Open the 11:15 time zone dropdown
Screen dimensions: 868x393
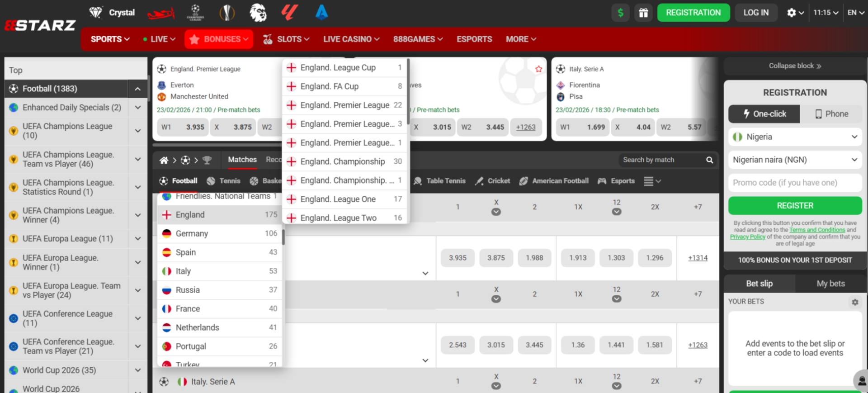[826, 13]
